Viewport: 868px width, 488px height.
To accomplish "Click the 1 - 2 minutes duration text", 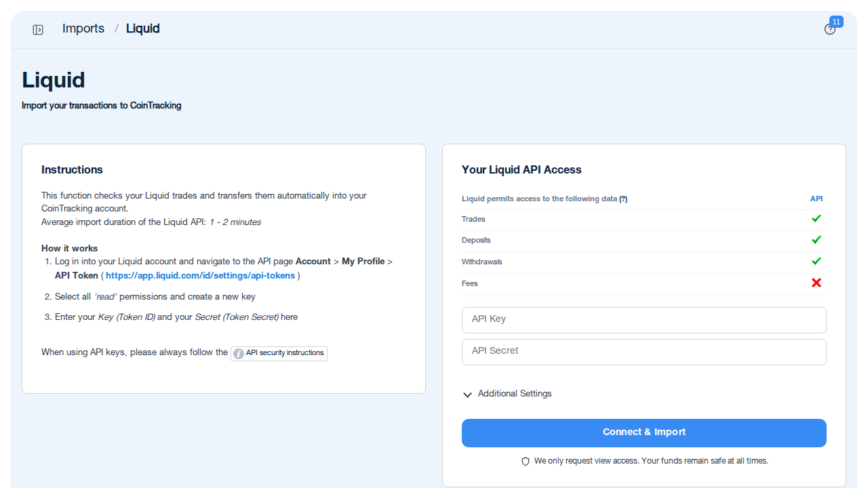I will pyautogui.click(x=235, y=222).
